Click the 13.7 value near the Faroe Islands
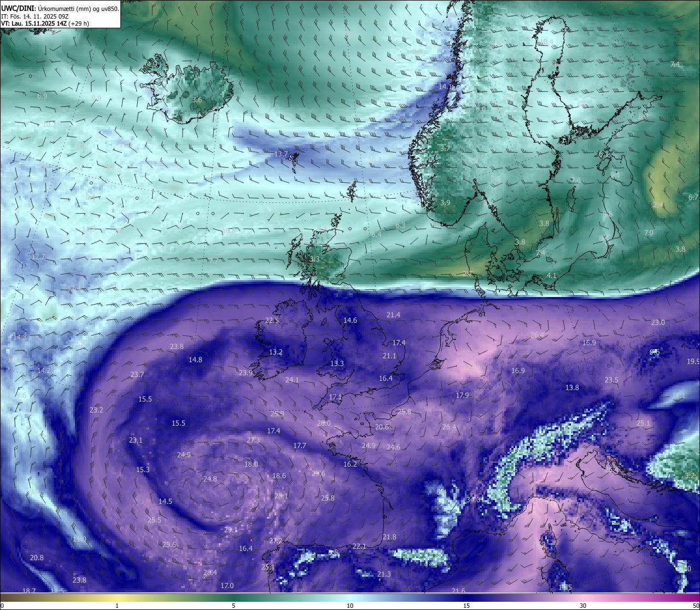This screenshot has width=700, height=610. coord(281,154)
